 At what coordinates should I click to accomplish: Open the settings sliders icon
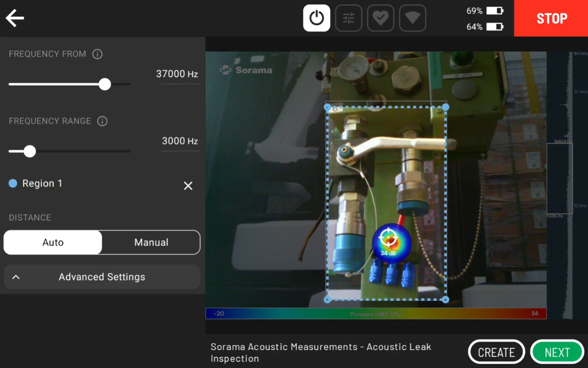click(349, 18)
